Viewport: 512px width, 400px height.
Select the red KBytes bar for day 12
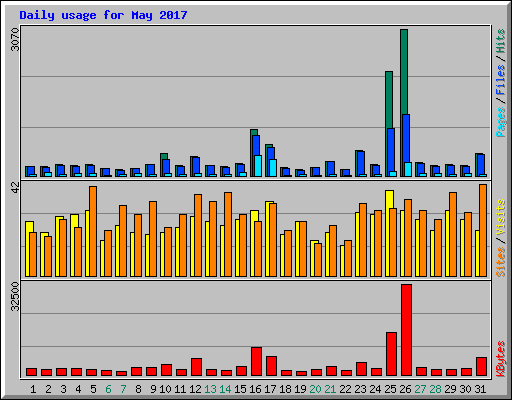click(x=196, y=367)
